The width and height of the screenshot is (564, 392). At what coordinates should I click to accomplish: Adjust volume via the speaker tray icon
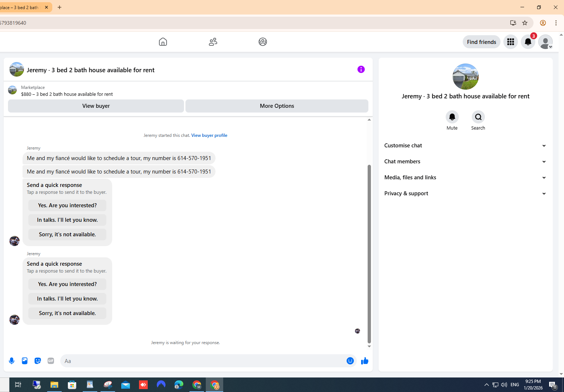[x=504, y=385]
